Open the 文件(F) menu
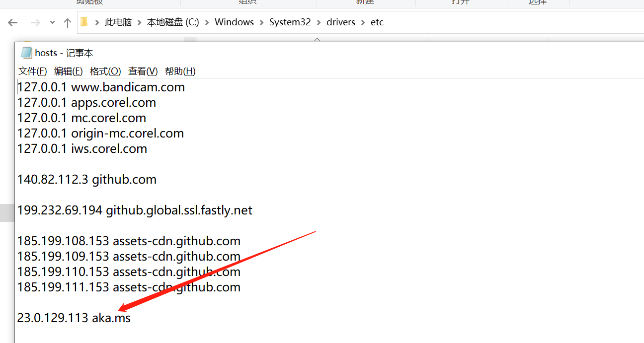The image size is (644, 343). point(33,71)
